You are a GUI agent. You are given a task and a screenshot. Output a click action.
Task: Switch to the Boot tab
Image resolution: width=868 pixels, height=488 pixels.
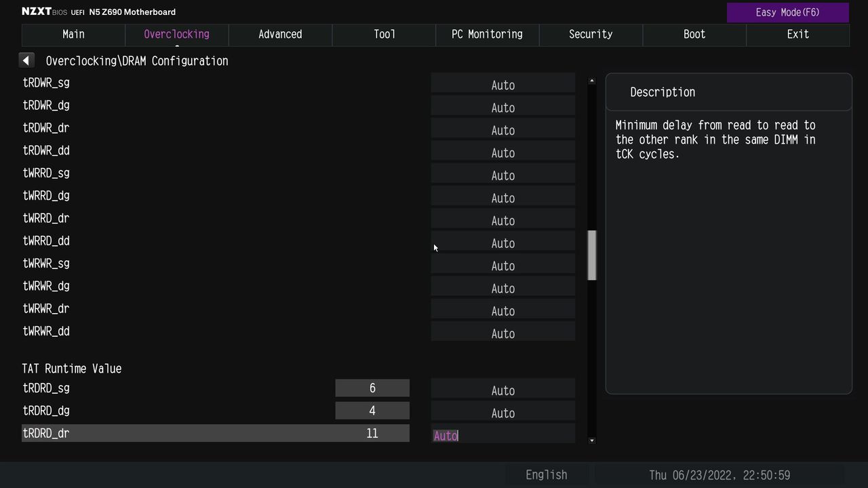(694, 35)
